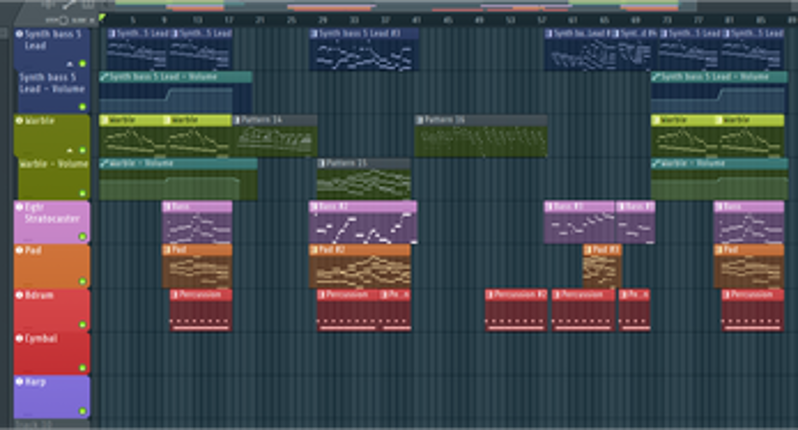This screenshot has height=430, width=798.
Task: Mute the Warble track
Action: click(82, 150)
